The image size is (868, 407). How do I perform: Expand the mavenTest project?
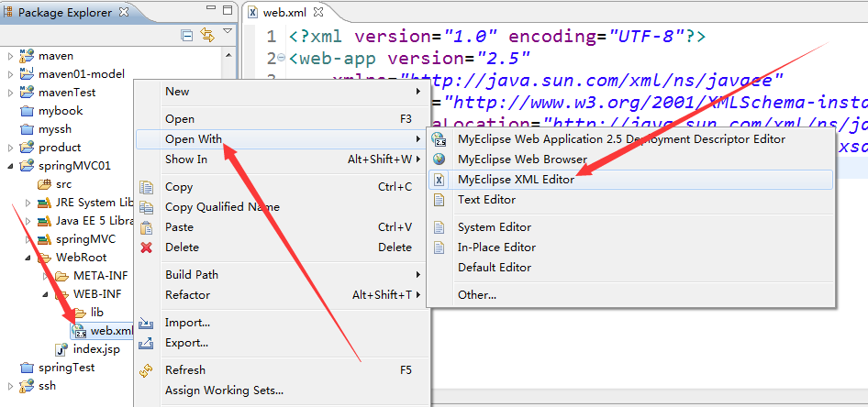[10, 93]
